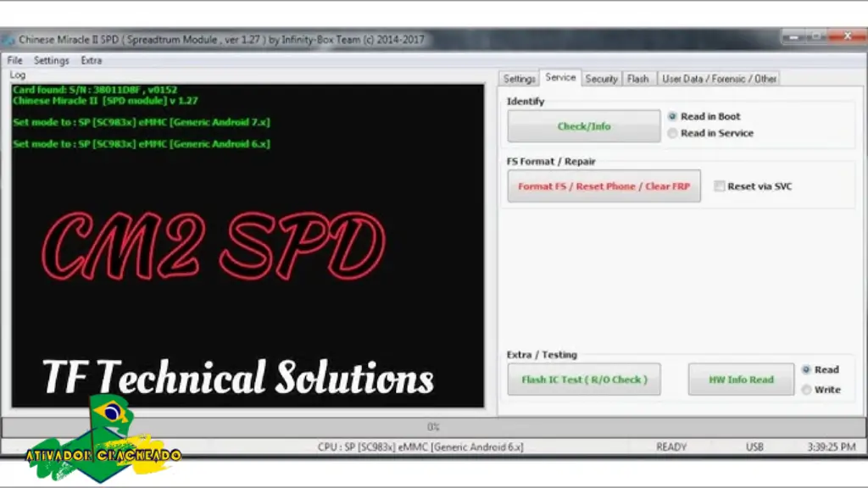Click Format FS / Reset Phone / Clear FRP

click(604, 186)
